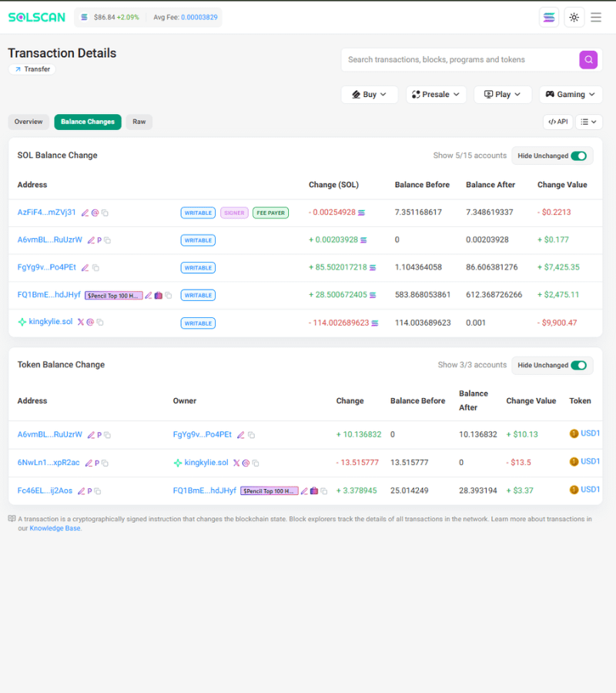The width and height of the screenshot is (616, 693).
Task: Switch to the Raw tab
Action: (x=139, y=122)
